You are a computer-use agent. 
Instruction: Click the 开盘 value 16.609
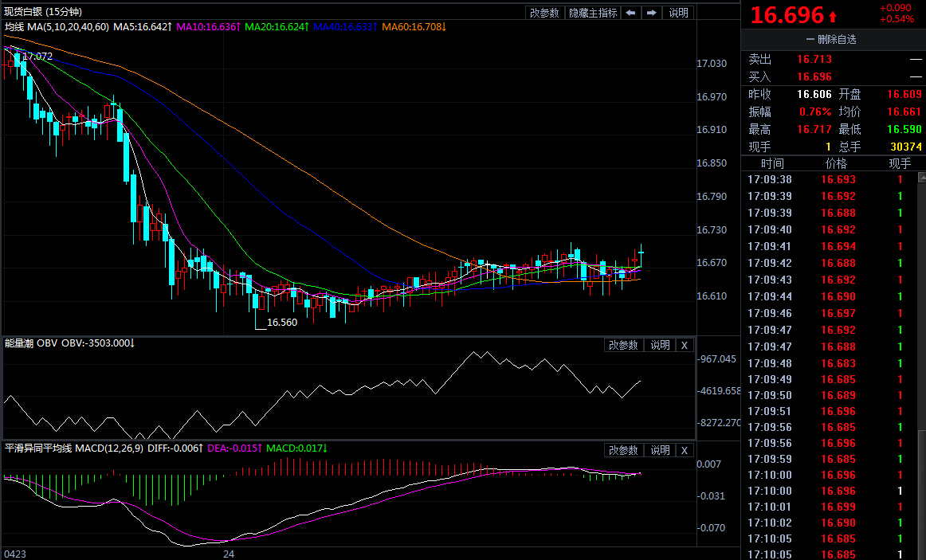[x=904, y=95]
